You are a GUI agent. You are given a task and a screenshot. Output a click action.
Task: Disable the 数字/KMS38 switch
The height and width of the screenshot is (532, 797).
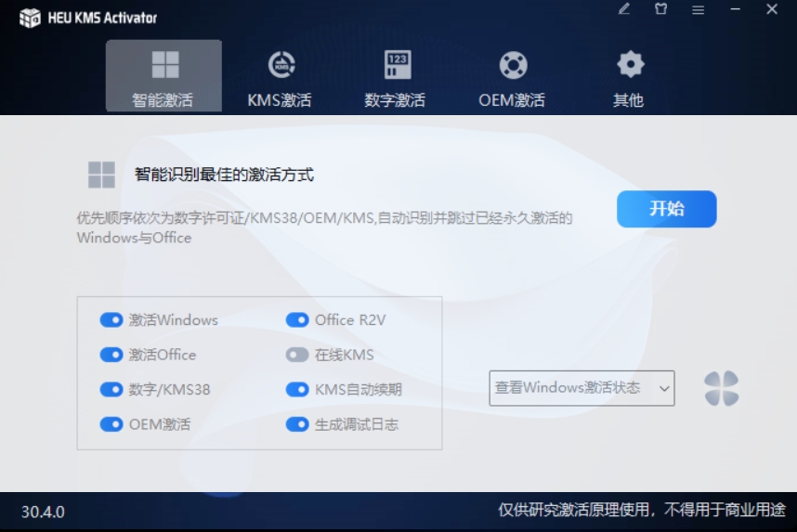pyautogui.click(x=111, y=389)
